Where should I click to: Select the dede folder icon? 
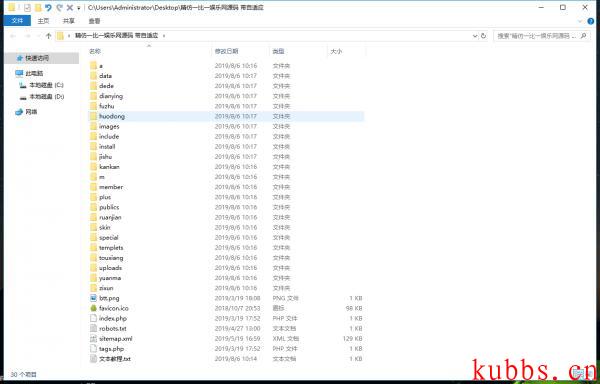click(x=93, y=86)
